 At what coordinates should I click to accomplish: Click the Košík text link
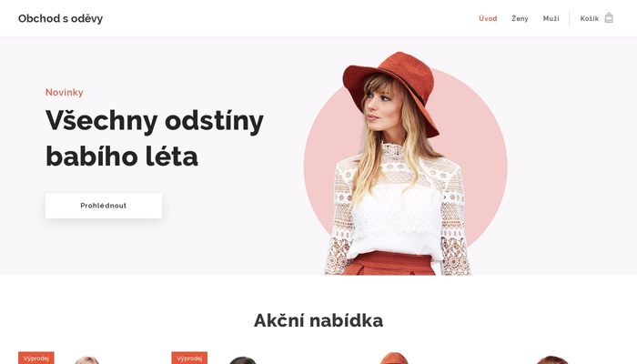(590, 19)
